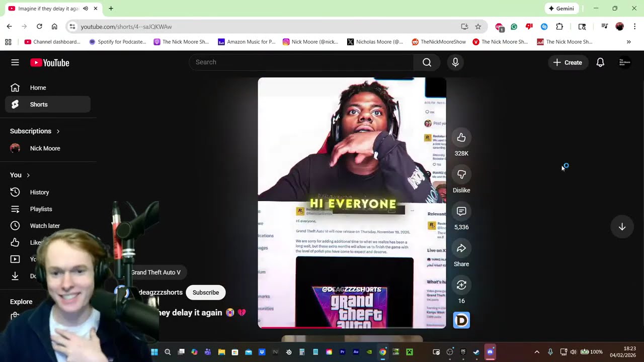Image resolution: width=644 pixels, height=362 pixels.
Task: Open the Amazon Music for P... bookmark
Action: tap(247, 42)
